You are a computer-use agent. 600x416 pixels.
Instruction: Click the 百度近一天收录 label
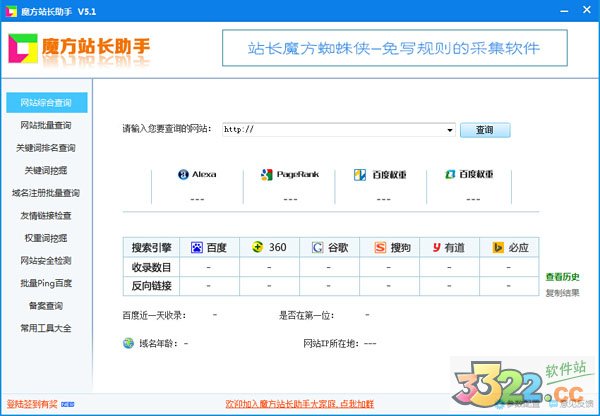(x=154, y=315)
